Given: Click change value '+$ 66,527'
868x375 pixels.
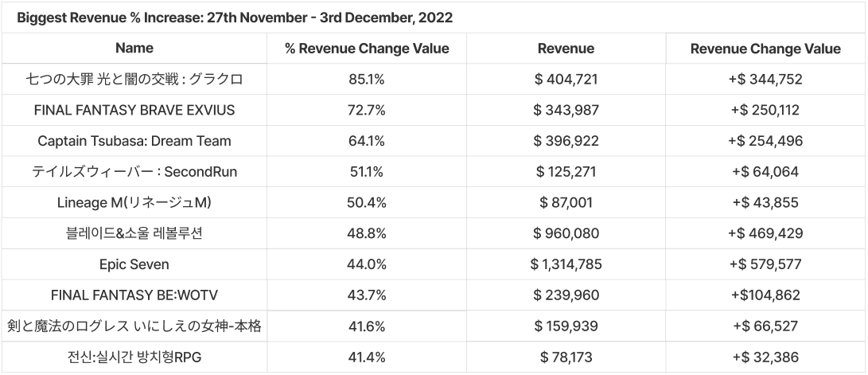Looking at the screenshot, I should (x=765, y=326).
